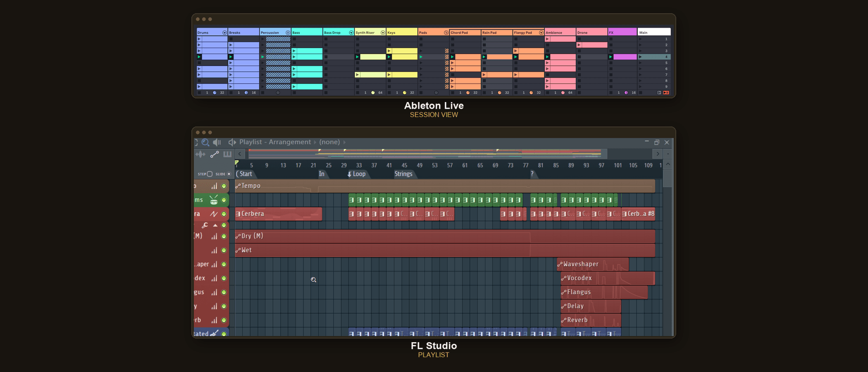Expand the Percussion group track chevron
The height and width of the screenshot is (372, 868).
tap(288, 33)
